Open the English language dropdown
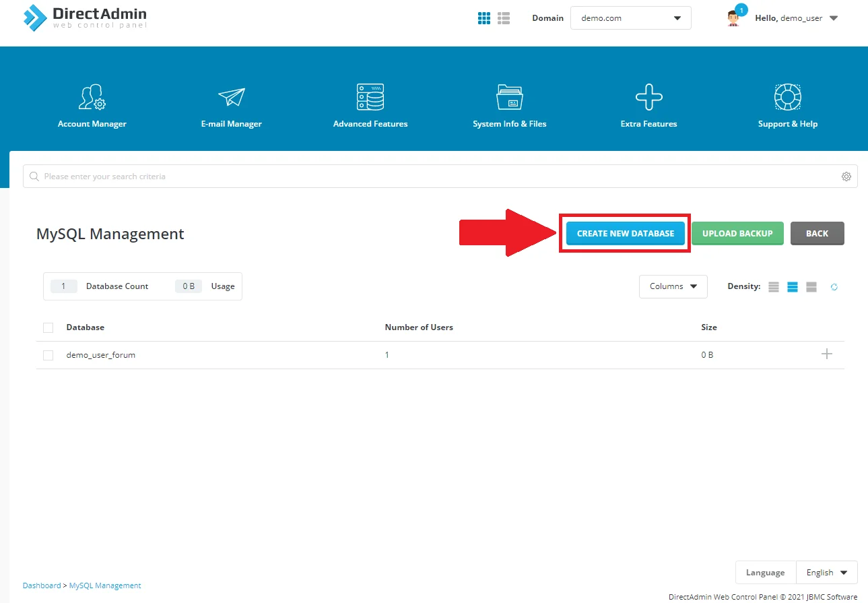This screenshot has width=868, height=603. [x=826, y=573]
